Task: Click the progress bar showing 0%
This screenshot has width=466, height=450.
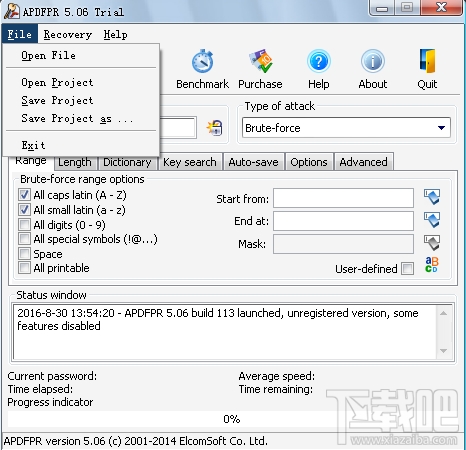Action: pos(232,419)
